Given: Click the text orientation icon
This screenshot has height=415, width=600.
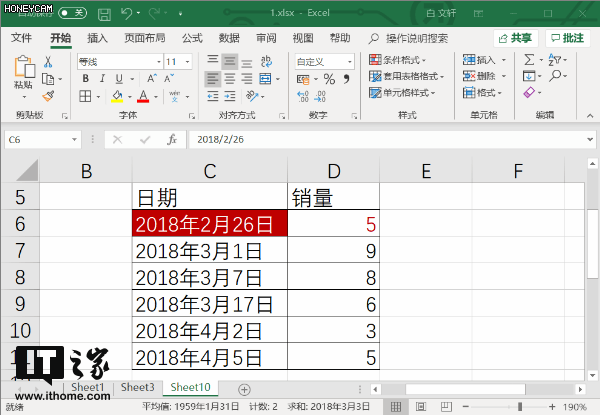Looking at the screenshot, I should click(252, 96).
